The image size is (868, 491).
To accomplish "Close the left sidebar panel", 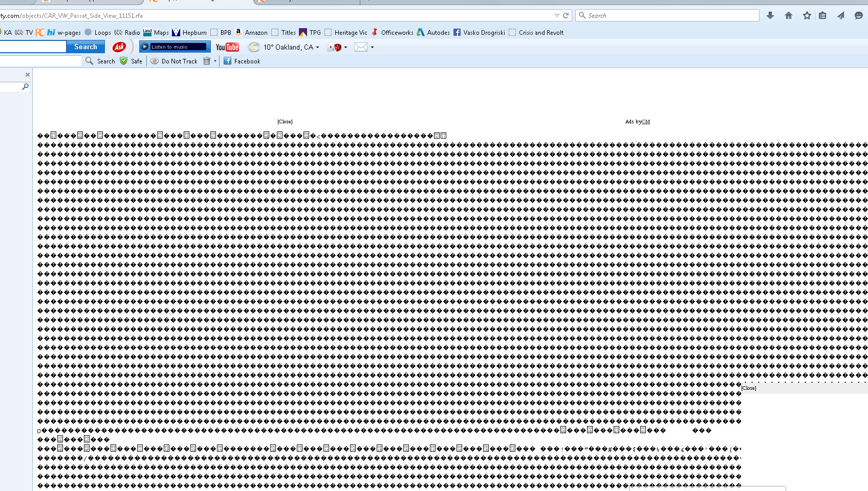I will click(x=28, y=75).
